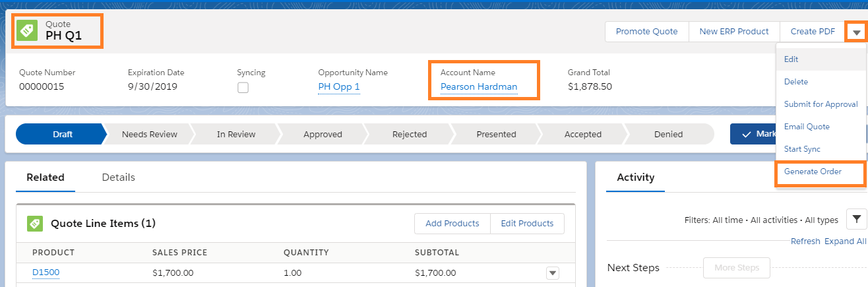Click the Quote Number value 00000015
Image resolution: width=868 pixels, height=287 pixels.
pos(42,86)
